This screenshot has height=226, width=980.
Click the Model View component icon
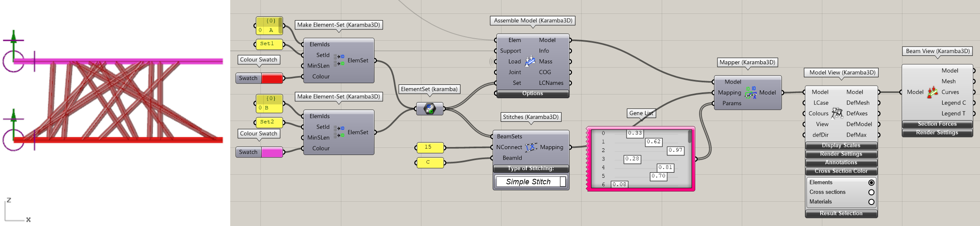coord(837,113)
